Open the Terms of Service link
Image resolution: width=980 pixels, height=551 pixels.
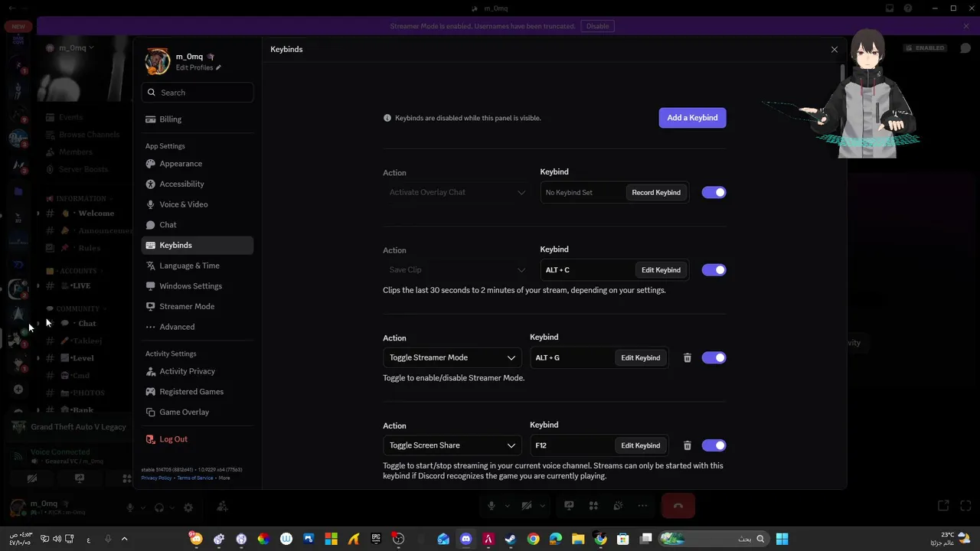point(195,478)
